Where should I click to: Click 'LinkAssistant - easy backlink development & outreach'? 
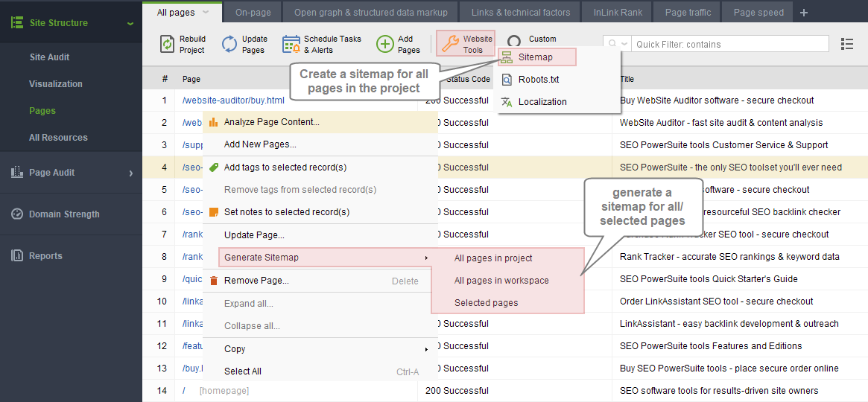coord(729,324)
